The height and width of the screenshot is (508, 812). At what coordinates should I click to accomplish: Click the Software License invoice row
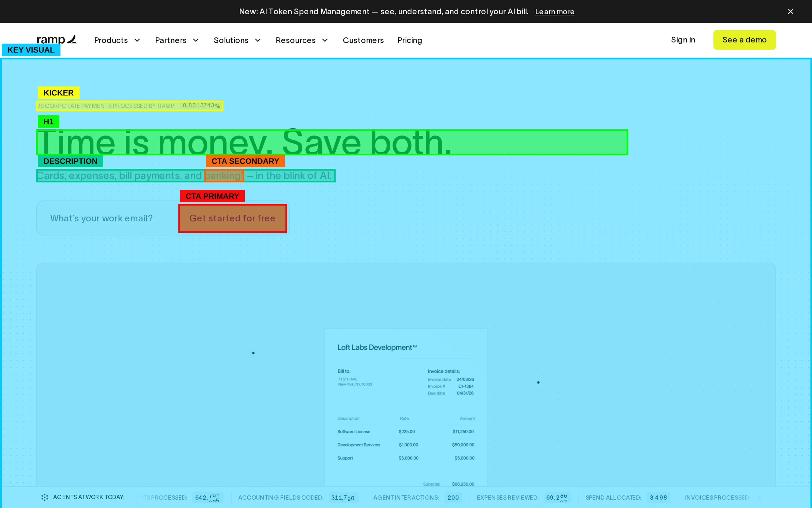[x=406, y=432]
